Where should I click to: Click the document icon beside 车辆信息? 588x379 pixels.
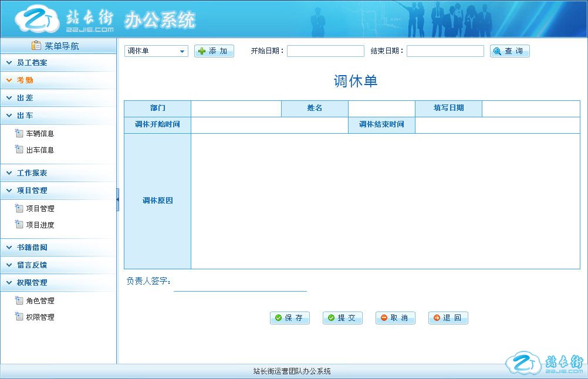click(19, 133)
